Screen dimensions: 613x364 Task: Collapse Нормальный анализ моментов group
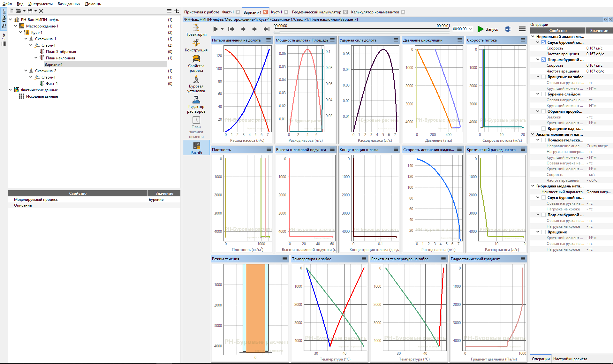point(533,37)
